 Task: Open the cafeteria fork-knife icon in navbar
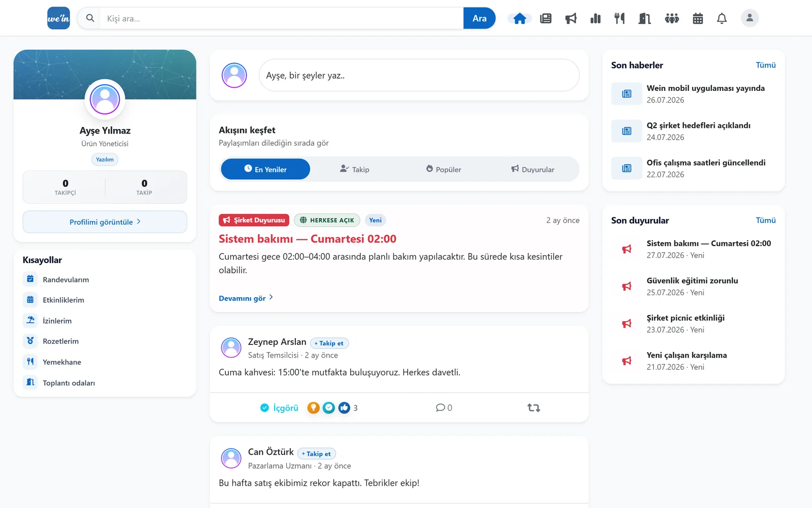619,19
